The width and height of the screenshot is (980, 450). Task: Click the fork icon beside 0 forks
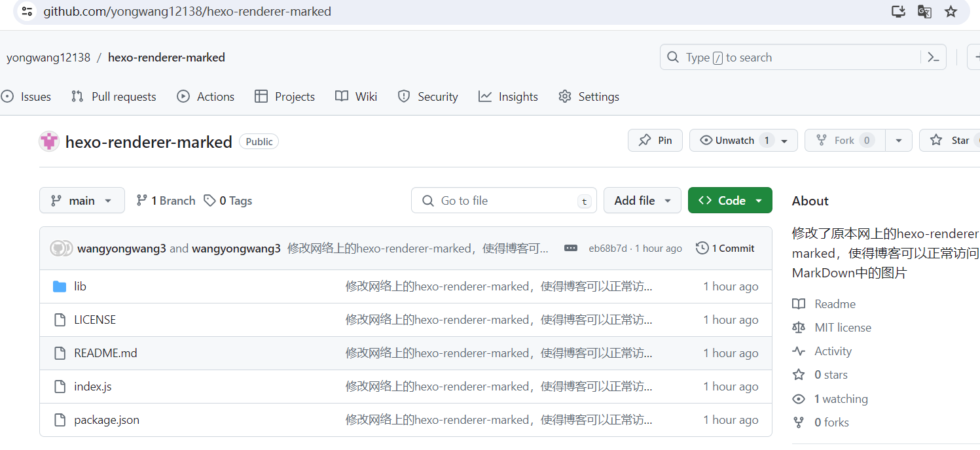pos(799,423)
